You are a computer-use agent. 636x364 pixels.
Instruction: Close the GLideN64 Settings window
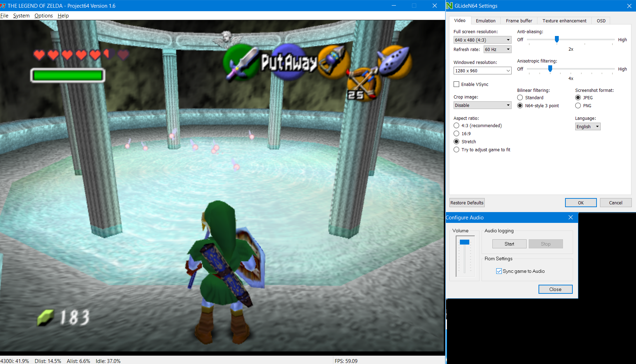click(x=629, y=6)
